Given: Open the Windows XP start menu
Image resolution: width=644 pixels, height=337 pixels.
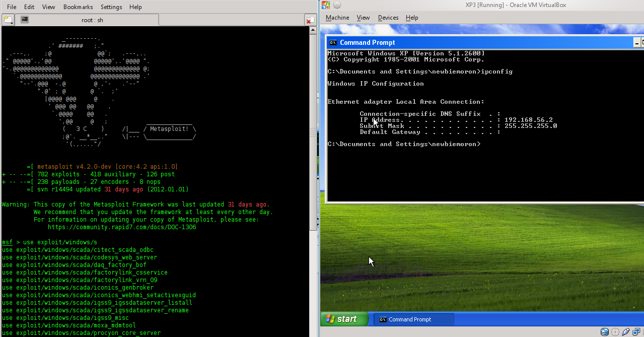Looking at the screenshot, I should tap(345, 319).
